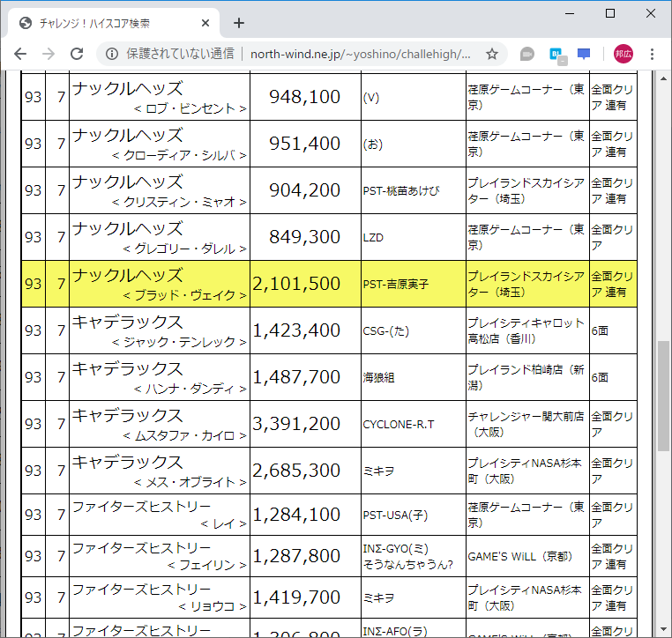The width and height of the screenshot is (672, 638).
Task: Select score 904,200
Action: click(x=305, y=190)
